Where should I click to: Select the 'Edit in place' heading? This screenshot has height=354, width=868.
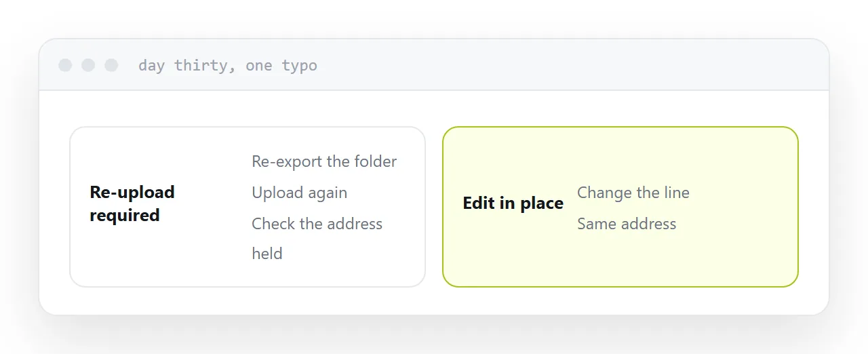tap(513, 203)
